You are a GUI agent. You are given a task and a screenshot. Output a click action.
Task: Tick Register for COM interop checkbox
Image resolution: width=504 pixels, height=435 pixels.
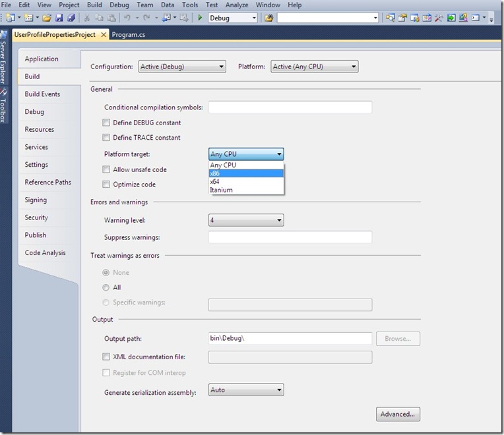106,373
